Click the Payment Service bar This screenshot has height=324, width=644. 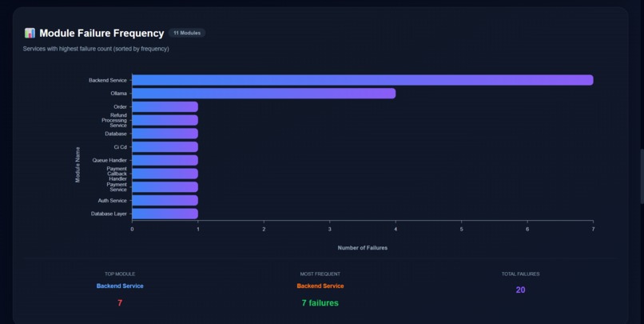(165, 187)
